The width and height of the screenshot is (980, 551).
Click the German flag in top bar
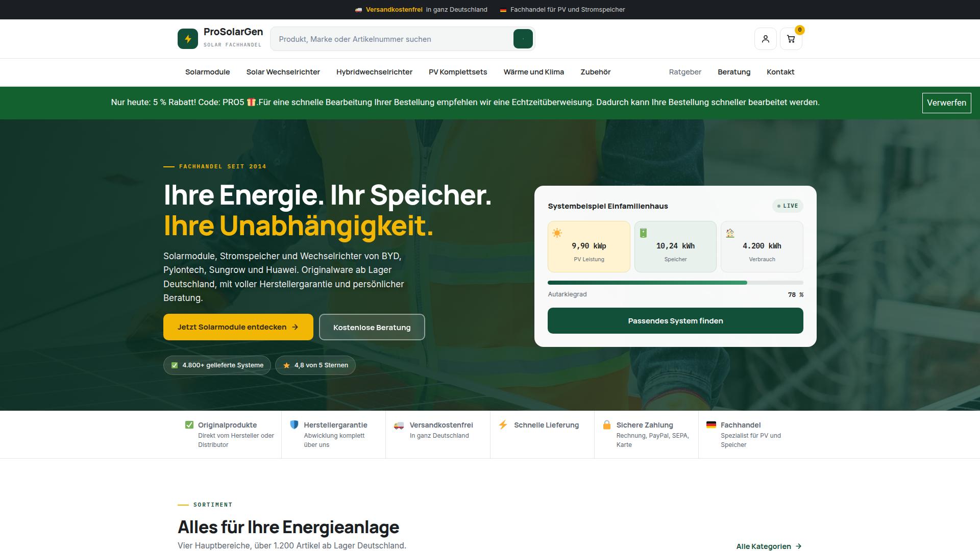click(x=503, y=10)
